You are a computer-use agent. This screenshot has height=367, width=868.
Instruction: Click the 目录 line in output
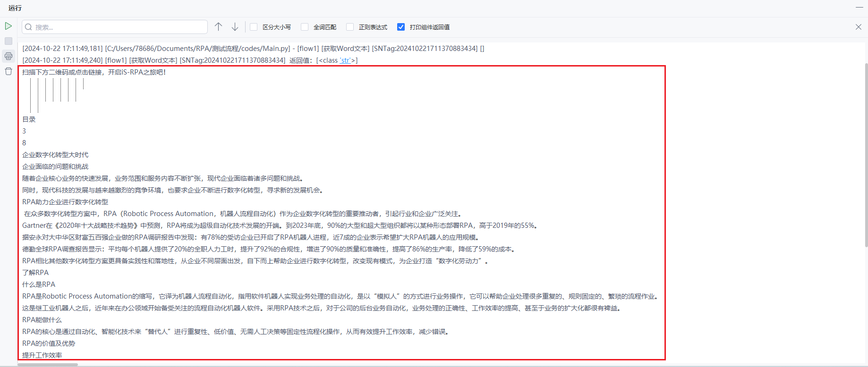[x=29, y=119]
